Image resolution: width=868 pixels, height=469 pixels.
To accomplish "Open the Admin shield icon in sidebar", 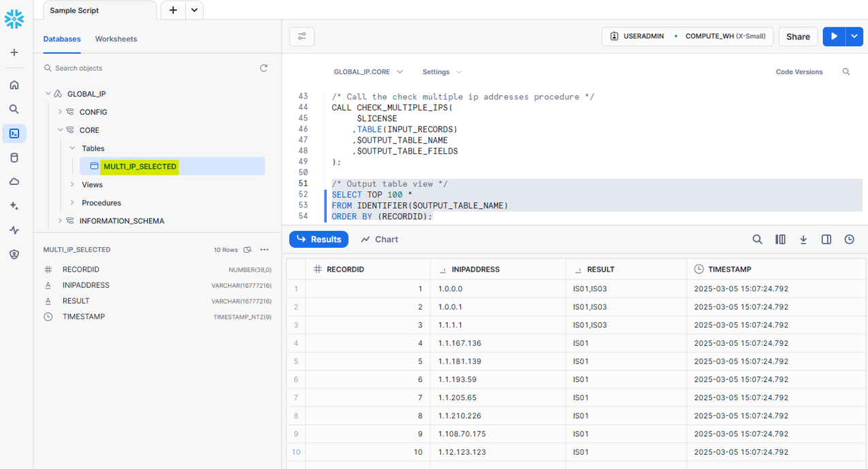I will coord(14,255).
